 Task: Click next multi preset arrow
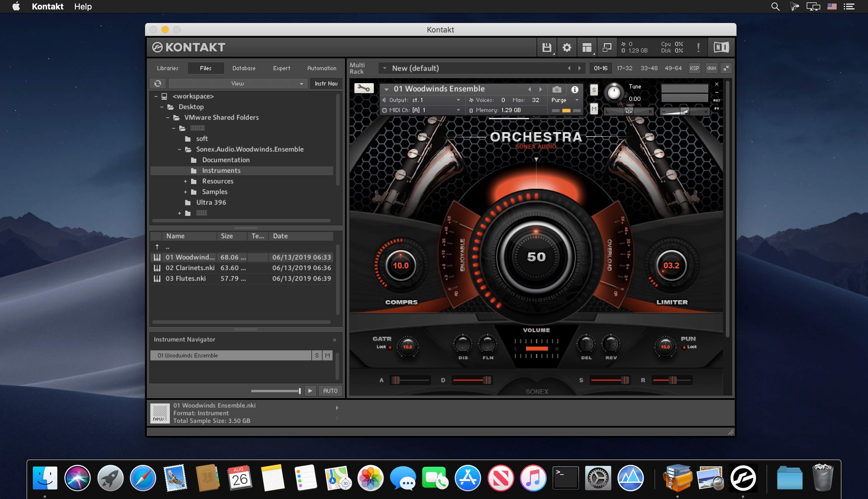(580, 68)
